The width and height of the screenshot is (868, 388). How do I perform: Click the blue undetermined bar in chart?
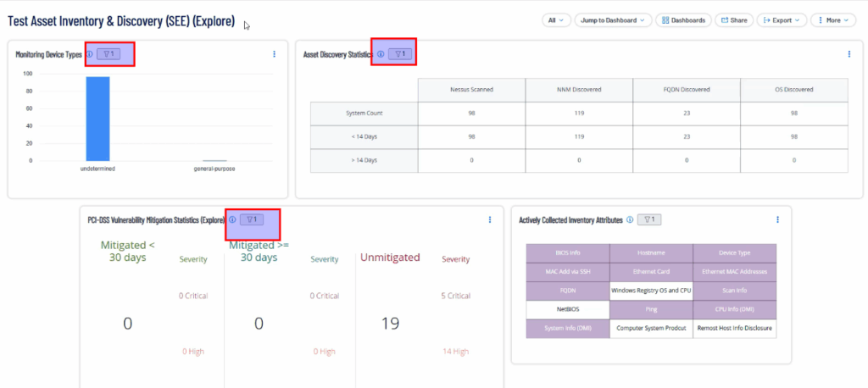point(97,119)
